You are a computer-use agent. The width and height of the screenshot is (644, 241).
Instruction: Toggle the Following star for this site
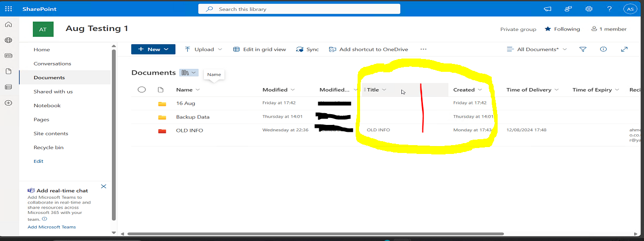click(x=548, y=29)
